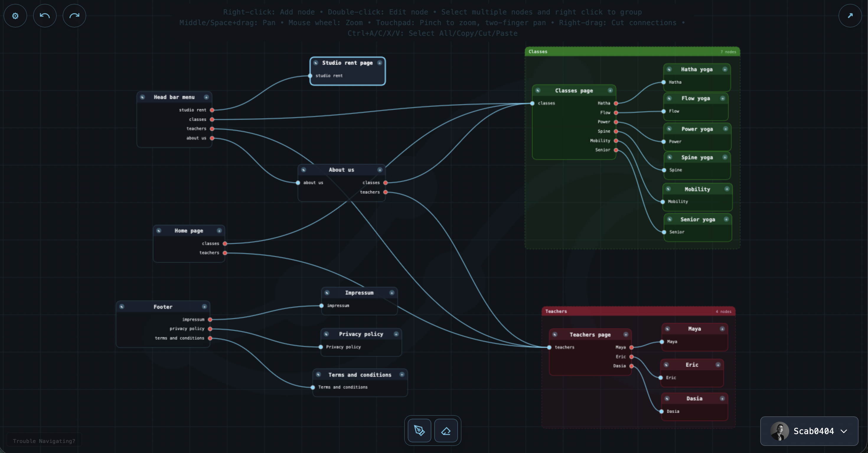
Task: Click the user avatar thumbnail
Action: click(x=780, y=431)
